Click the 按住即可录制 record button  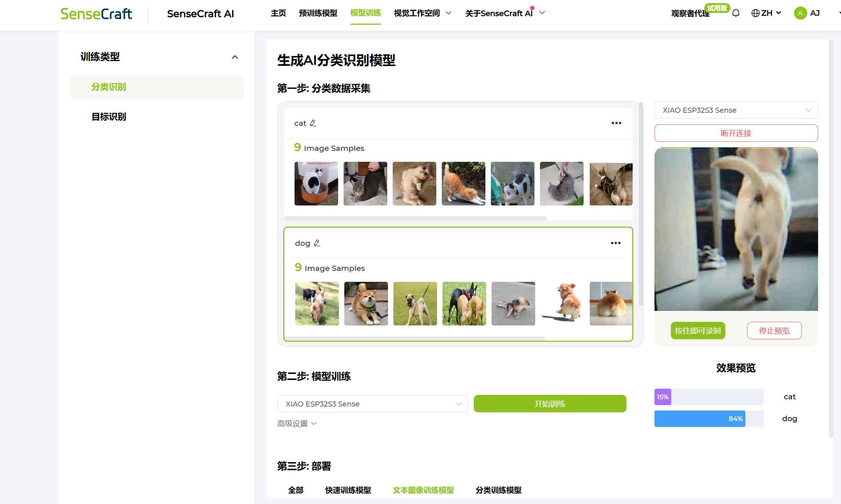pos(698,331)
